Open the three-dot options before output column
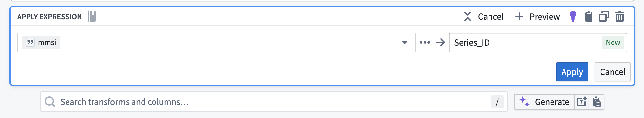The width and height of the screenshot is (644, 118). (x=425, y=42)
